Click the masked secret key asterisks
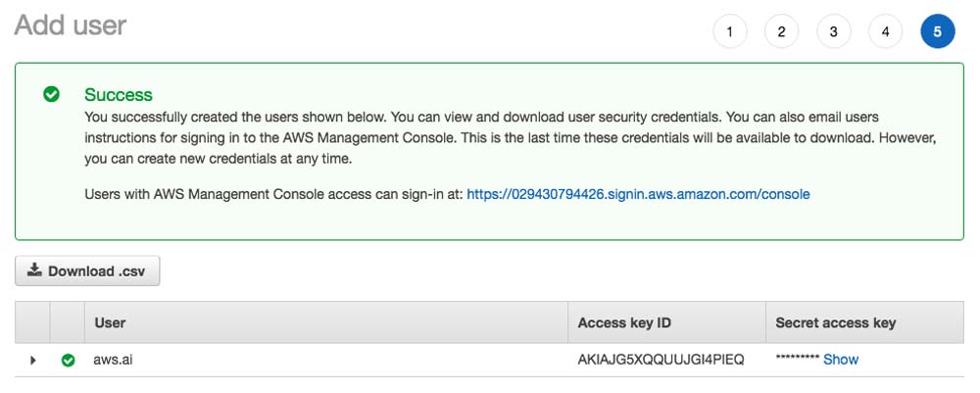The image size is (980, 393). 797,360
